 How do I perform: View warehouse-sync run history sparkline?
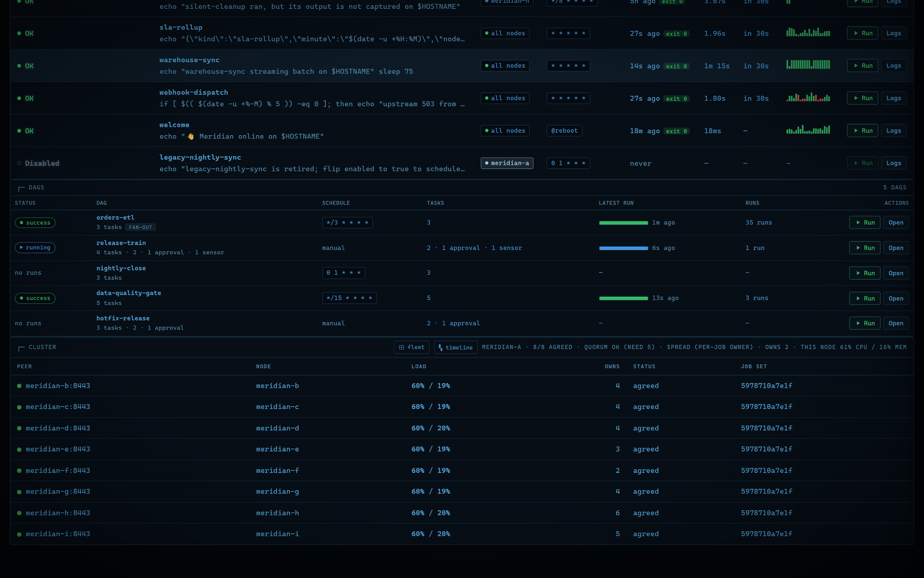coord(808,65)
